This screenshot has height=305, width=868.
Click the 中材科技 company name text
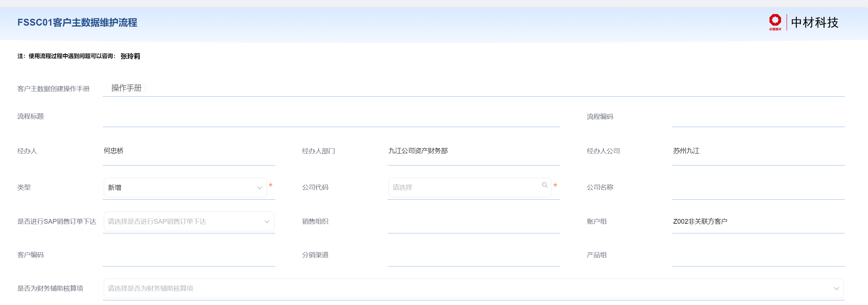[815, 22]
